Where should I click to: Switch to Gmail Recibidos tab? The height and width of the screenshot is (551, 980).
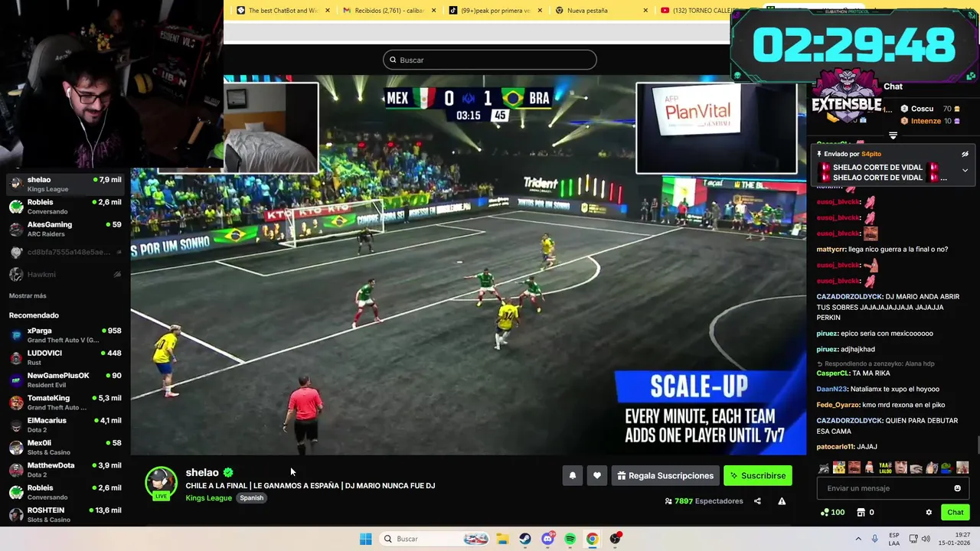point(389,11)
